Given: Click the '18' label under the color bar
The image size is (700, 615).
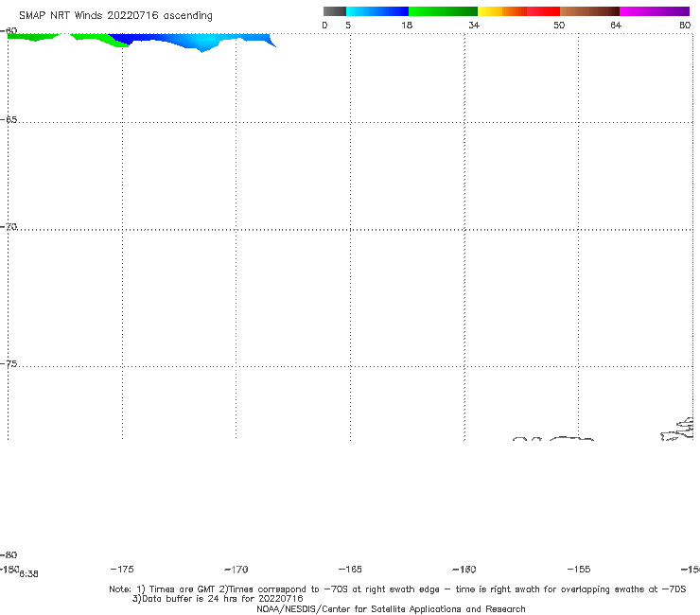Looking at the screenshot, I should 407,26.
